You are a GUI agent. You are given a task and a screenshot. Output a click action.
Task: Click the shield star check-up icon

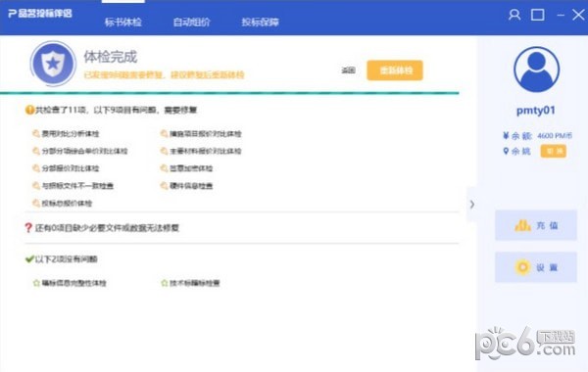(53, 64)
